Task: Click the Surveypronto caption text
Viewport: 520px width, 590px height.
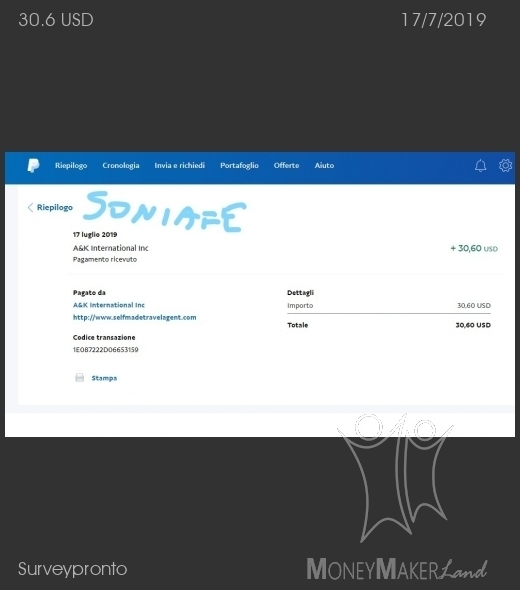Action: click(x=73, y=569)
